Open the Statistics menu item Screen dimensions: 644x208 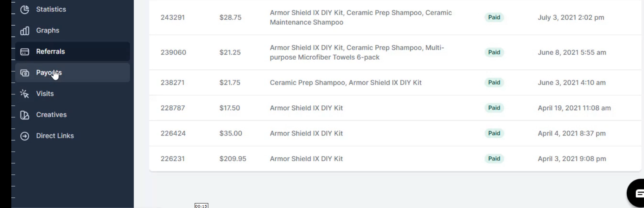coord(72,9)
